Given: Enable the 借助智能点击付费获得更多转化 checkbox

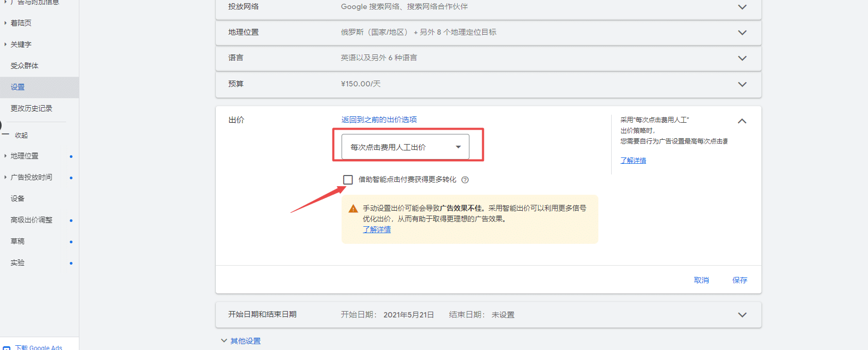Looking at the screenshot, I should coord(348,180).
